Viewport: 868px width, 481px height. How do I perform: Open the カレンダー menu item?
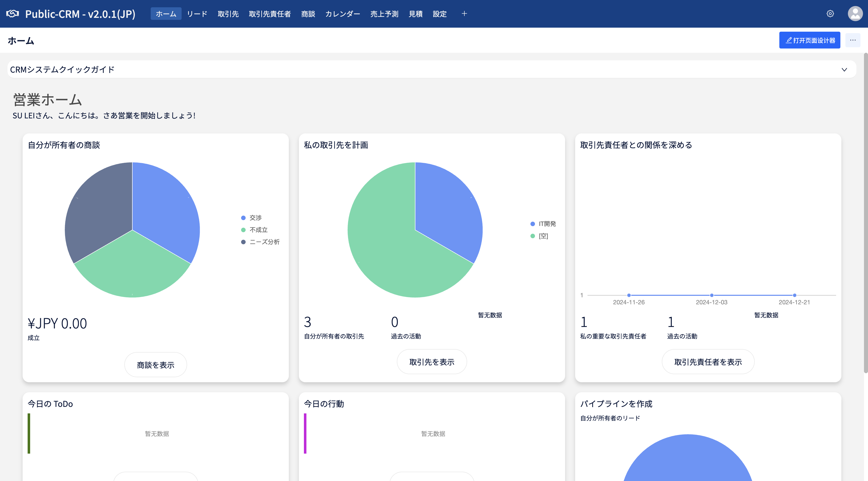click(343, 14)
